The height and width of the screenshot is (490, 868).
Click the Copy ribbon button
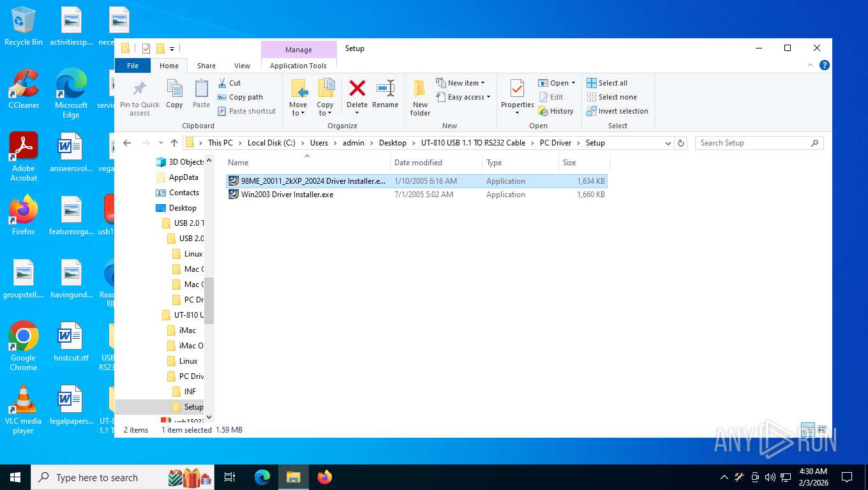coord(174,94)
